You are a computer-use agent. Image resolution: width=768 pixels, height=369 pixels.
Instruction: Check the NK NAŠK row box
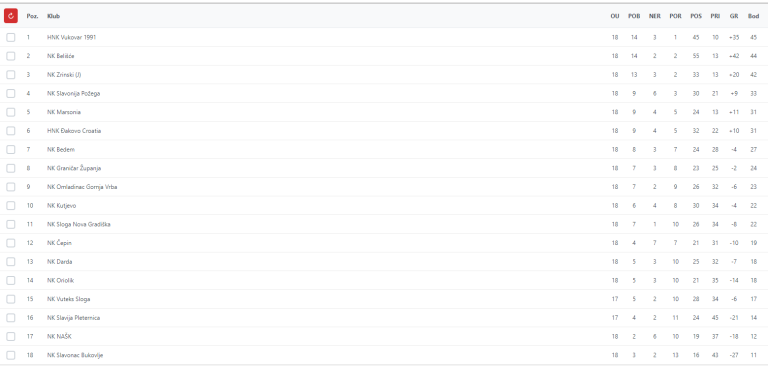click(11, 337)
